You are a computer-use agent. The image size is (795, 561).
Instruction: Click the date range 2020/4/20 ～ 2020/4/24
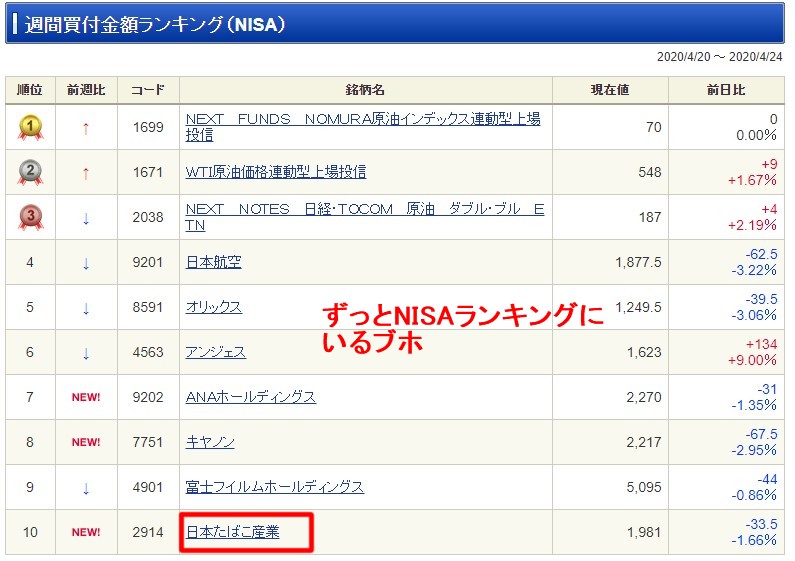(x=719, y=57)
